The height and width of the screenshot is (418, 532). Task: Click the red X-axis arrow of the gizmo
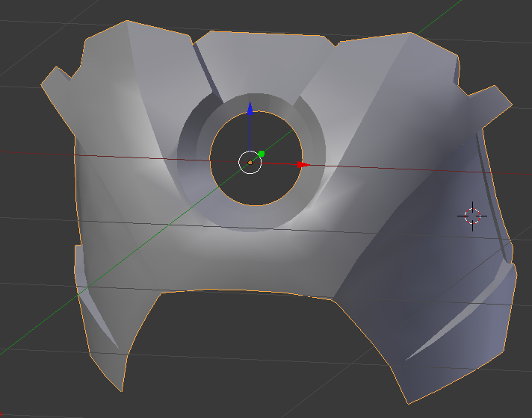point(303,165)
